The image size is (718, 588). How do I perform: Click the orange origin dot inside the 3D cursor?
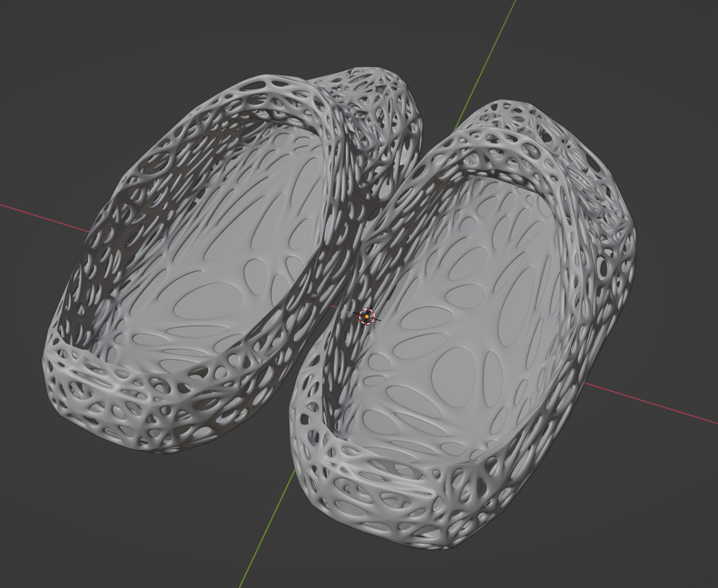tap(366, 317)
